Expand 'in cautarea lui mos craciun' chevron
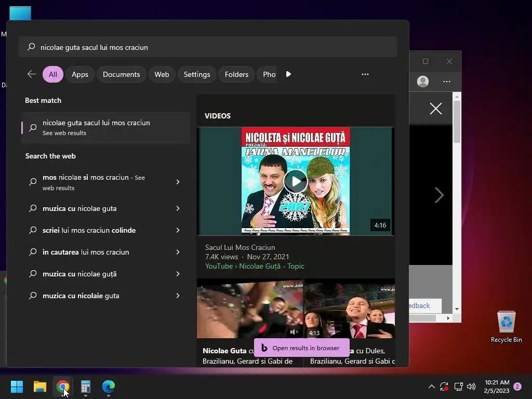Viewport: 532px width, 399px height. [x=178, y=252]
